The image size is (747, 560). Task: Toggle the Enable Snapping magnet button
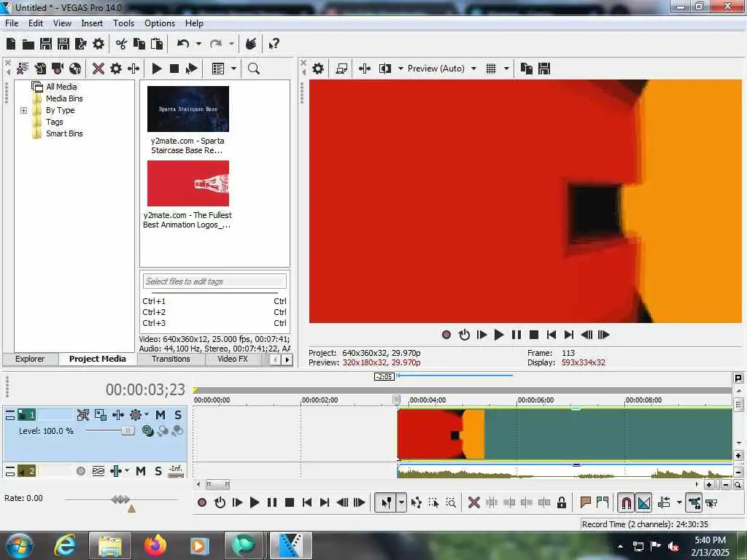(x=627, y=503)
